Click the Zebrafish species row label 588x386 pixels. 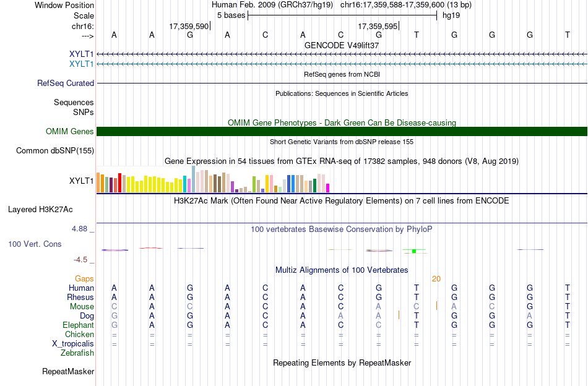[x=77, y=353]
